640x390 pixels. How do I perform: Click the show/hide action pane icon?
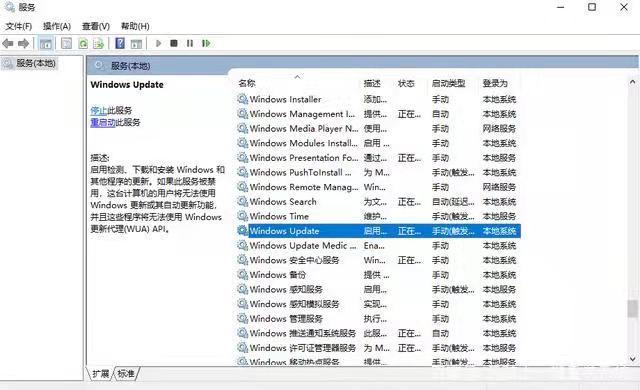pyautogui.click(x=136, y=43)
